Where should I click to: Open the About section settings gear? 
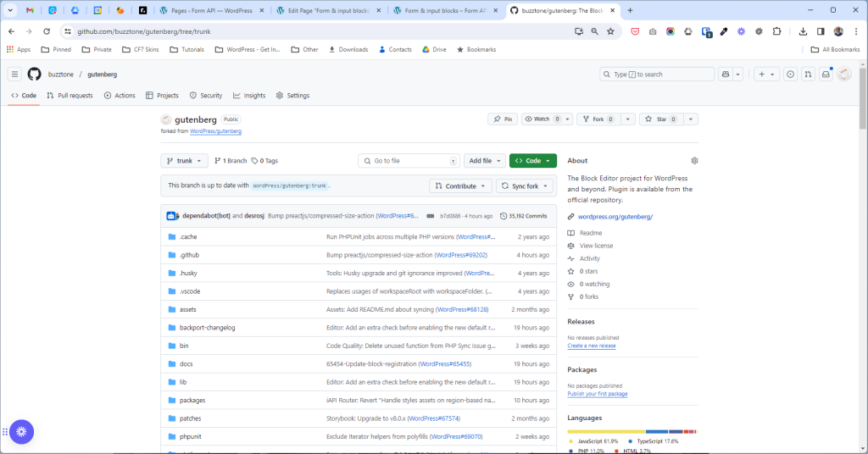[694, 160]
